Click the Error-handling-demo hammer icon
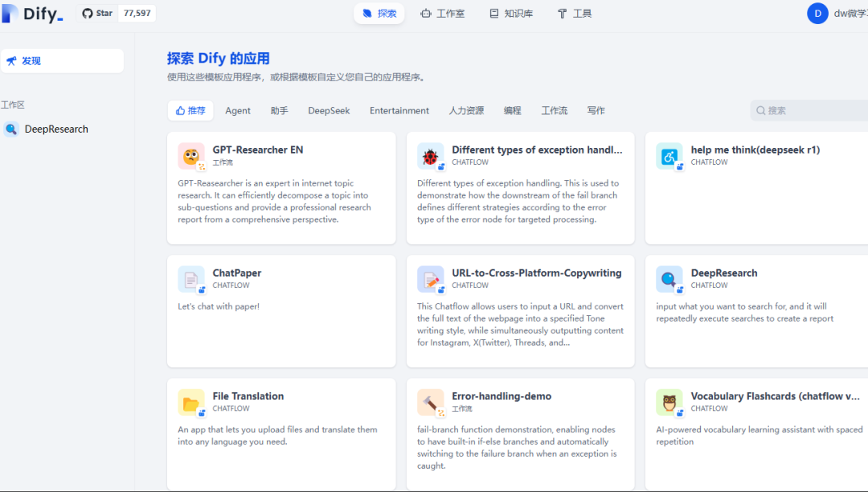868x492 pixels. tap(430, 402)
